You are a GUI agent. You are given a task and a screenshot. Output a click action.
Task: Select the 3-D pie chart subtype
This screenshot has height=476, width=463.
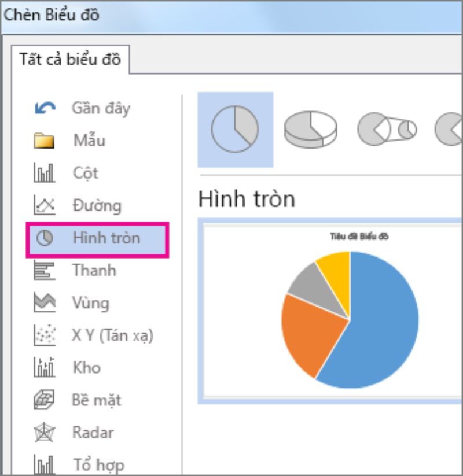click(310, 130)
